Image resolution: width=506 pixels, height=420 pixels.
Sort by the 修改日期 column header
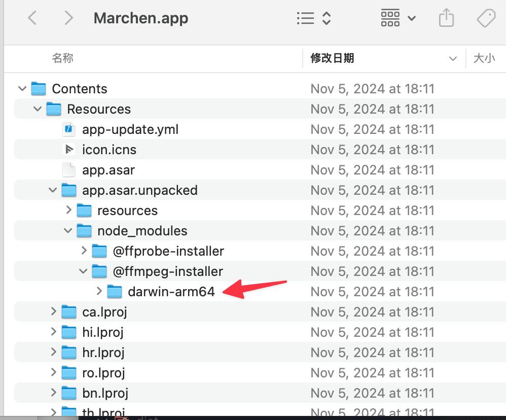[x=332, y=58]
